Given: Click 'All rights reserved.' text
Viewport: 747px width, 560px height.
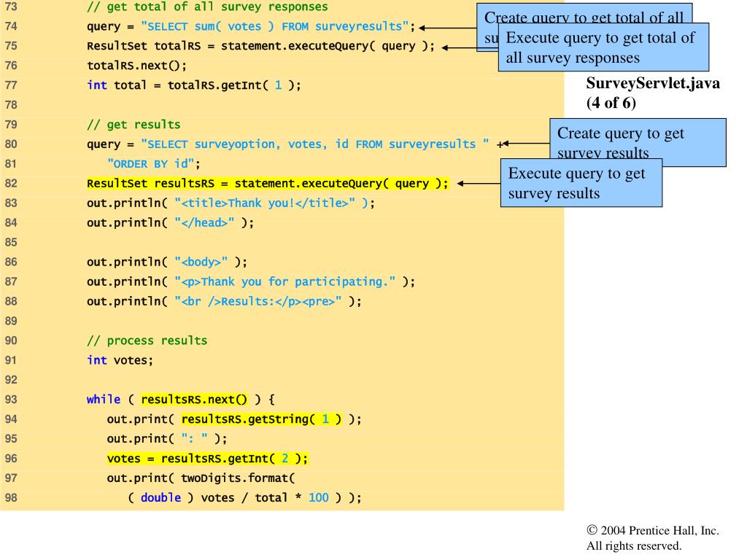Looking at the screenshot, I should click(x=634, y=545).
